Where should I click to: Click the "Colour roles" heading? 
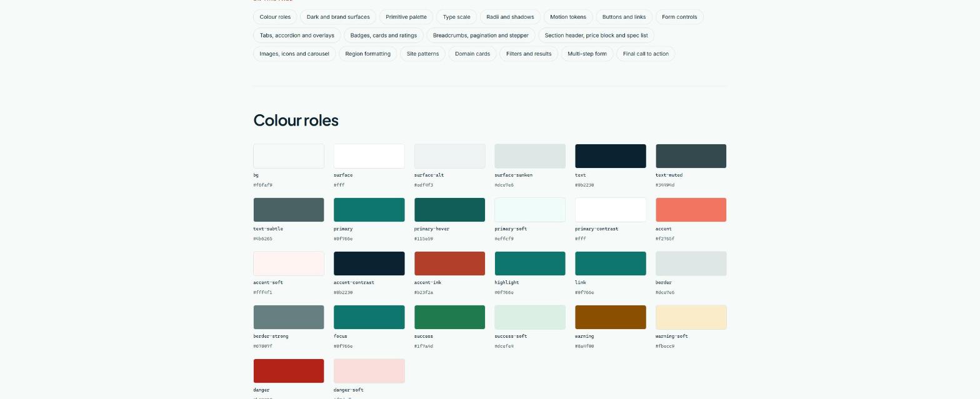pos(296,120)
